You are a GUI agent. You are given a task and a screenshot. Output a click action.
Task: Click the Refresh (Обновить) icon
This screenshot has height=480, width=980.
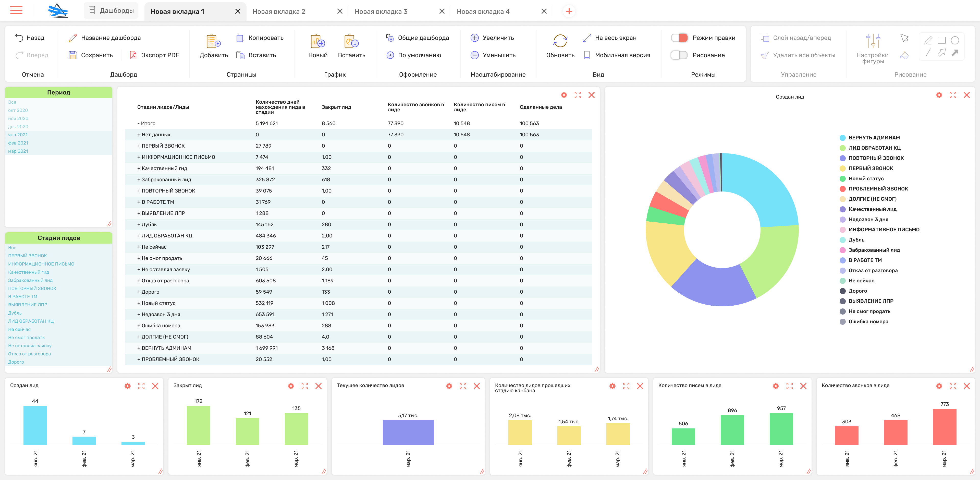[x=560, y=41]
